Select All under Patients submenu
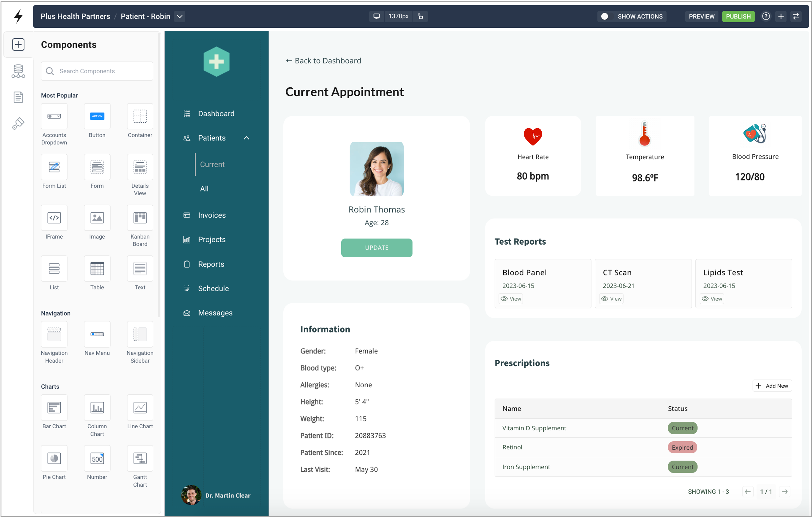 click(204, 189)
